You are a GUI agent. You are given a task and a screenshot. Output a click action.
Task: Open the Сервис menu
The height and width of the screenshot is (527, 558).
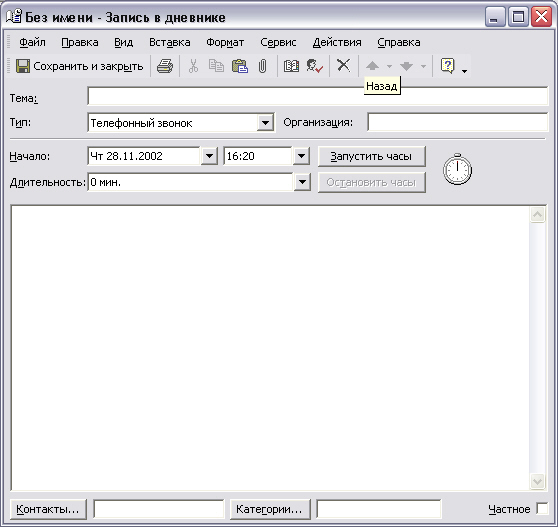(x=278, y=42)
